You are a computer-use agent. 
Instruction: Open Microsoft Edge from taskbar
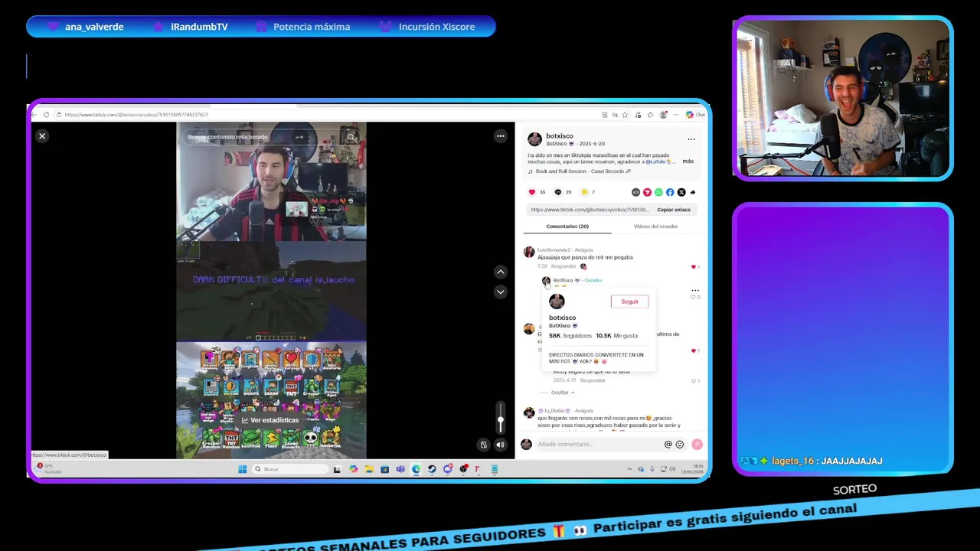[416, 469]
